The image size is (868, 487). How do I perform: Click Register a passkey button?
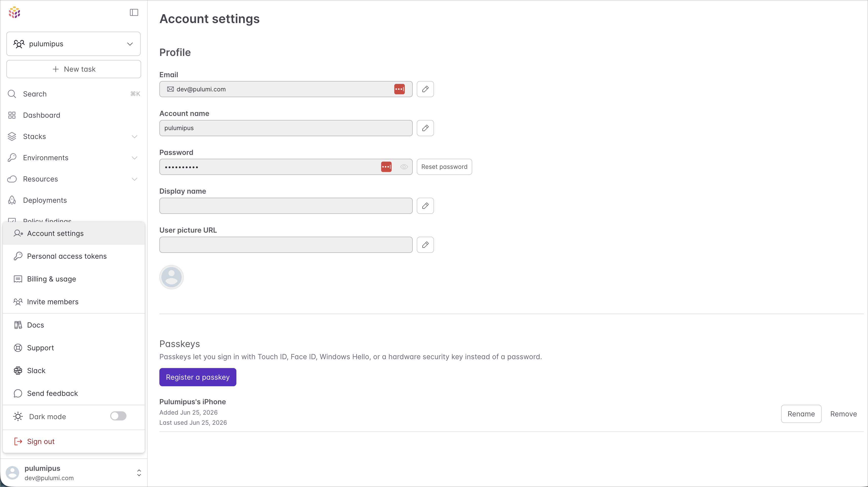pos(198,377)
